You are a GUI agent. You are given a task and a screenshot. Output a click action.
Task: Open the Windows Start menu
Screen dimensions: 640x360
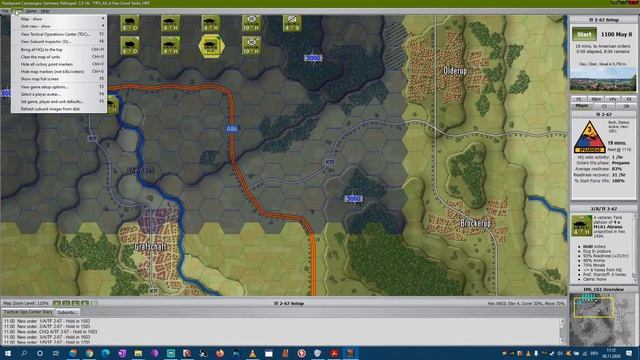[x=8, y=353]
